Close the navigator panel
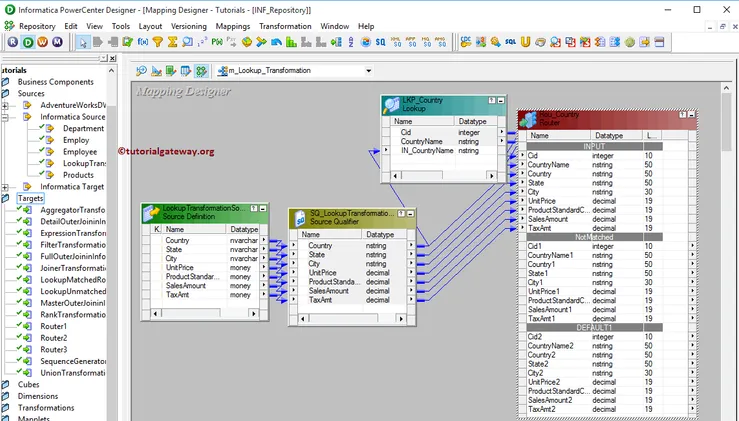Screen dimensions: 739x421 pyautogui.click(x=113, y=58)
